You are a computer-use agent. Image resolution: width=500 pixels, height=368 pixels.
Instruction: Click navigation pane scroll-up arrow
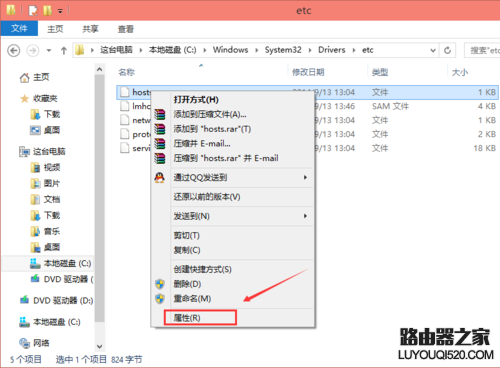point(99,69)
